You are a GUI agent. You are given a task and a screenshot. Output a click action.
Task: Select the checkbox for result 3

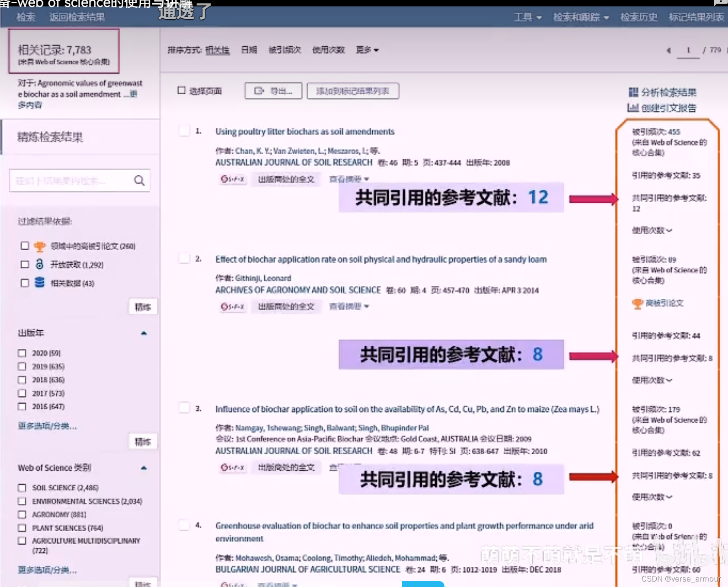(x=184, y=408)
